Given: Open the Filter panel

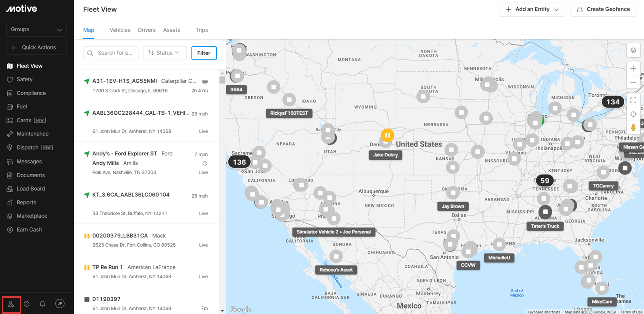Looking at the screenshot, I should pyautogui.click(x=204, y=53).
